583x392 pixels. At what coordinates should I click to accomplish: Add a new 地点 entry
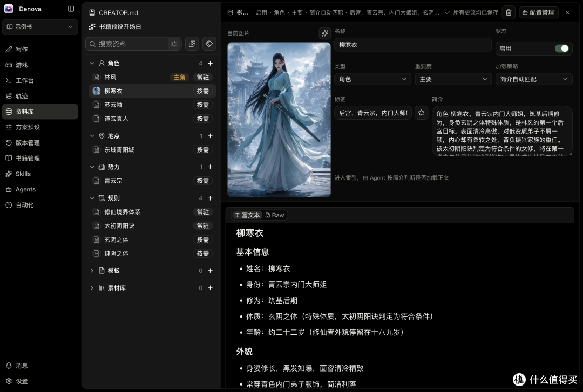210,136
